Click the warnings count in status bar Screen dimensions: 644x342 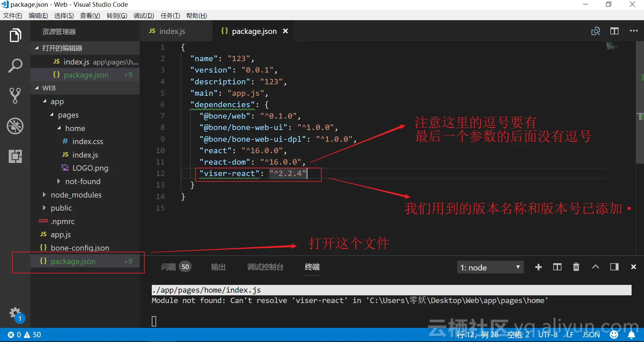(x=33, y=335)
